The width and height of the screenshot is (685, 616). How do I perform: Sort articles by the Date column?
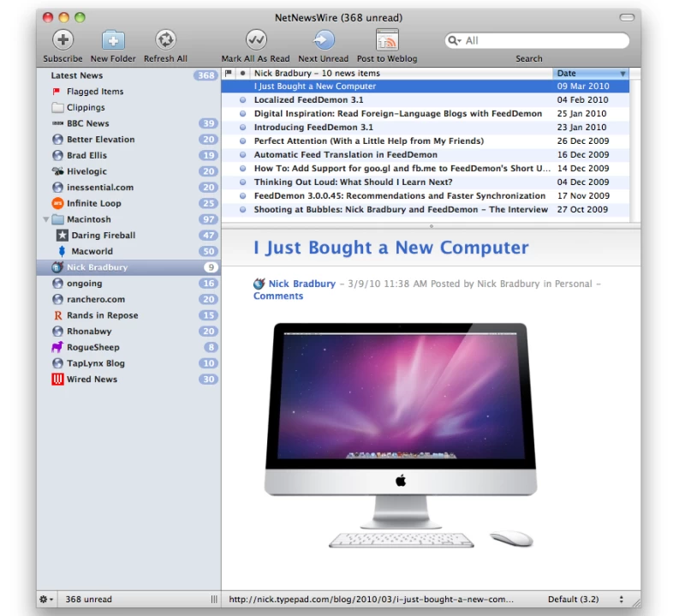(591, 74)
